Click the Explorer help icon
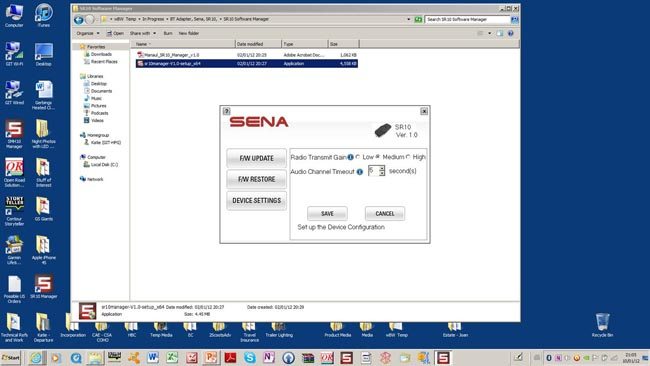Viewport: 650px width, 366px height. 511,33
